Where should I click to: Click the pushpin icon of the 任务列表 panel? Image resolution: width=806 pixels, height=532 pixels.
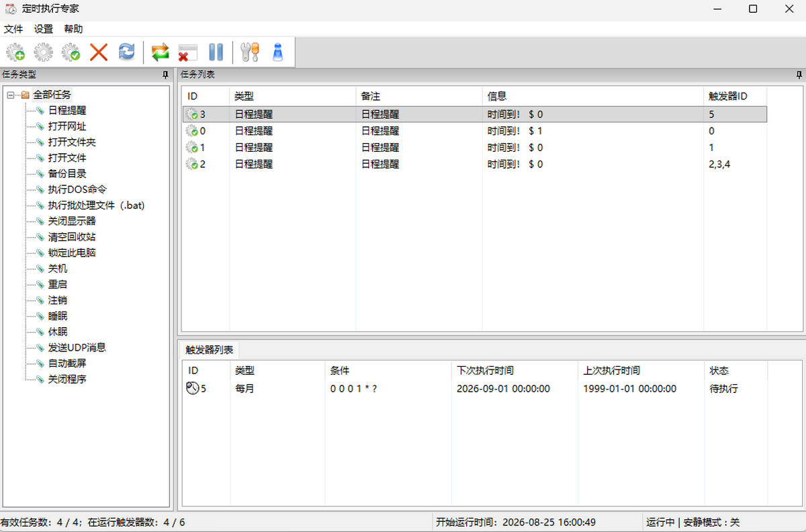click(x=799, y=75)
